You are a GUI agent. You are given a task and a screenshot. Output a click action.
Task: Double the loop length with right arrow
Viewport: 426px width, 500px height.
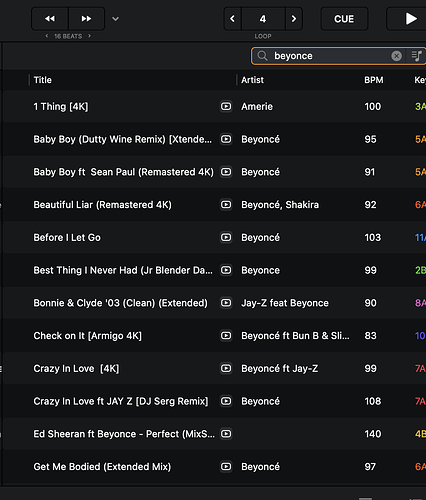(x=294, y=19)
